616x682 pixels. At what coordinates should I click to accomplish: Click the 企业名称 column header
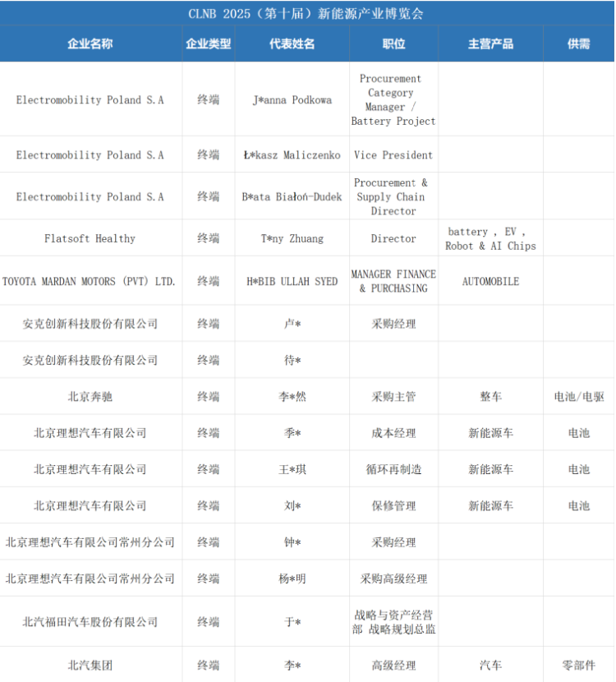click(x=90, y=44)
